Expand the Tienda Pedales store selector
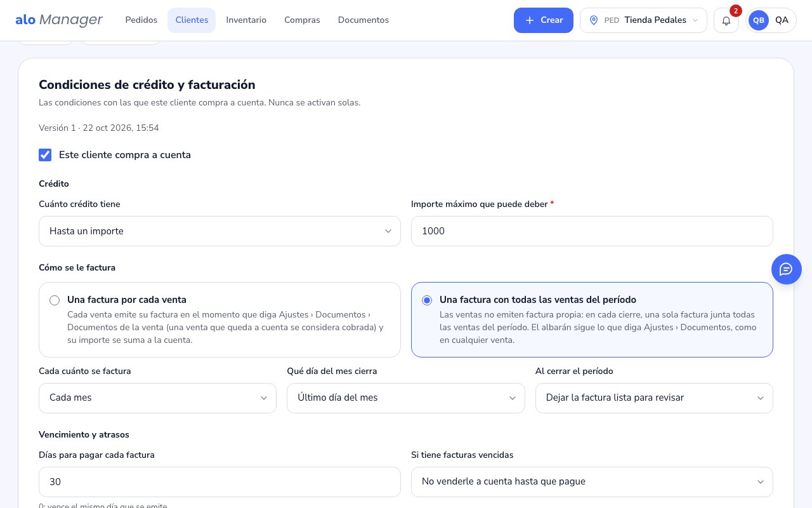Viewport: 812px width, 508px height. (643, 20)
